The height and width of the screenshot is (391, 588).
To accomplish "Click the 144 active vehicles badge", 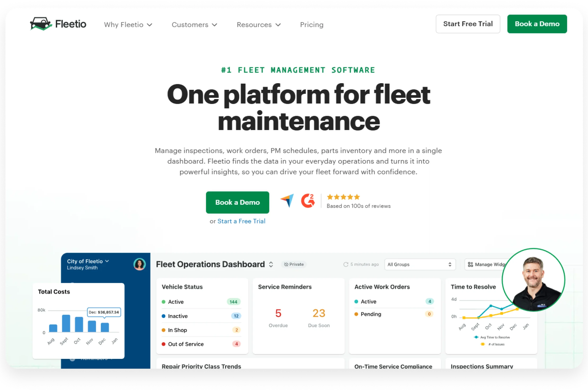I will (x=233, y=302).
